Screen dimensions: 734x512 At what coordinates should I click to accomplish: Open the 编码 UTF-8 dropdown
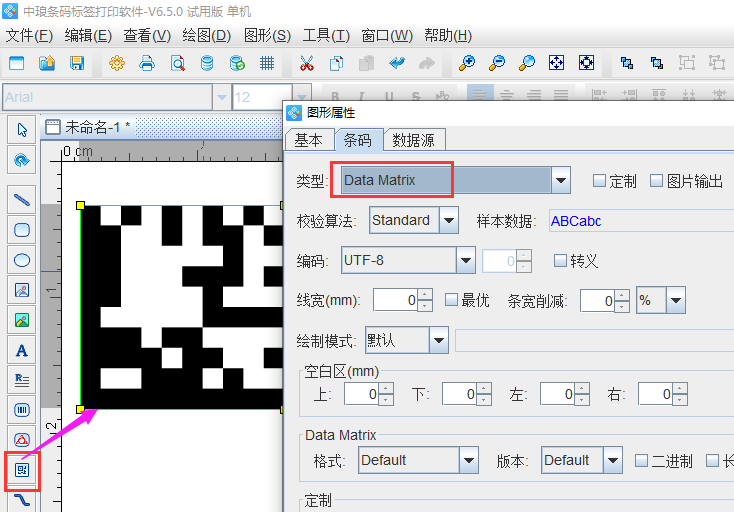coord(466,260)
